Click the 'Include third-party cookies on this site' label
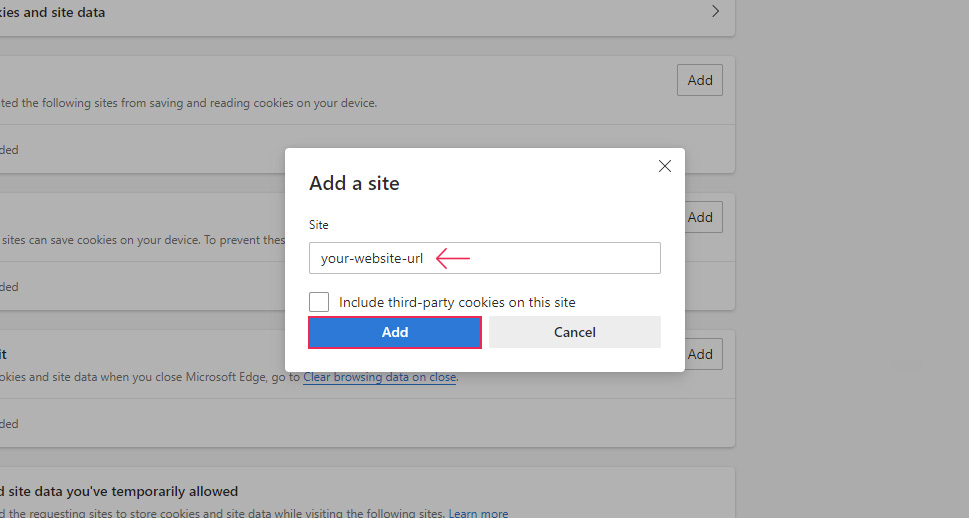 point(457,302)
